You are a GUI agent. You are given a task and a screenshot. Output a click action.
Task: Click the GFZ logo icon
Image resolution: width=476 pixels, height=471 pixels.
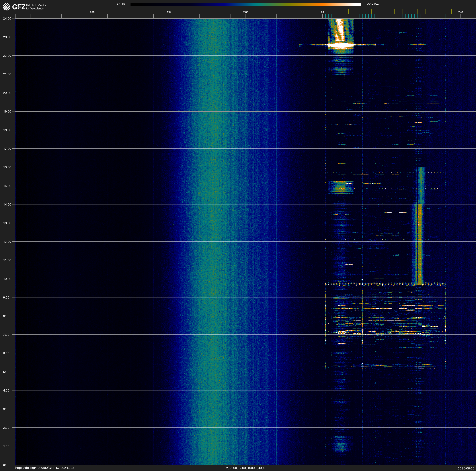click(x=7, y=7)
